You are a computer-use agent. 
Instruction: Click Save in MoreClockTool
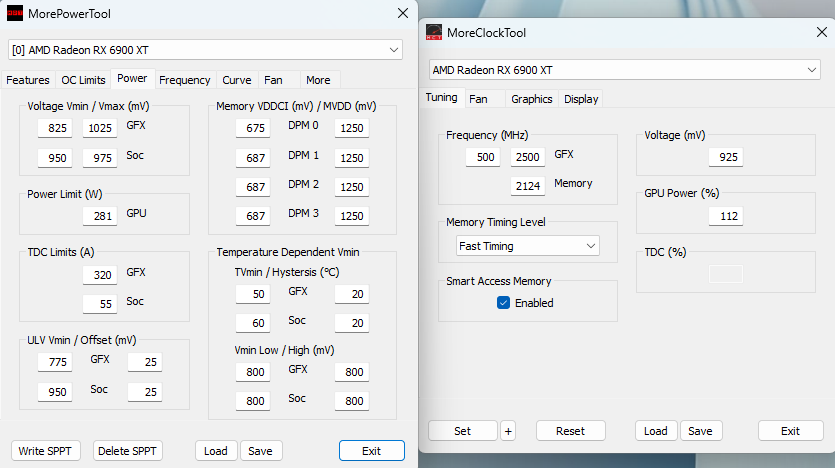(700, 431)
